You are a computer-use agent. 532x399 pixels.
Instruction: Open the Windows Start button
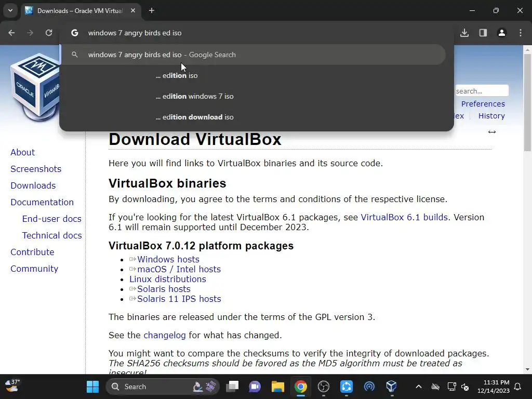point(92,387)
